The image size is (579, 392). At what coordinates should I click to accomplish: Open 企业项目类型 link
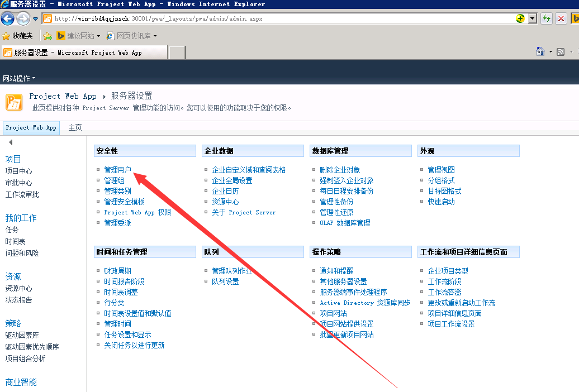pyautogui.click(x=448, y=271)
